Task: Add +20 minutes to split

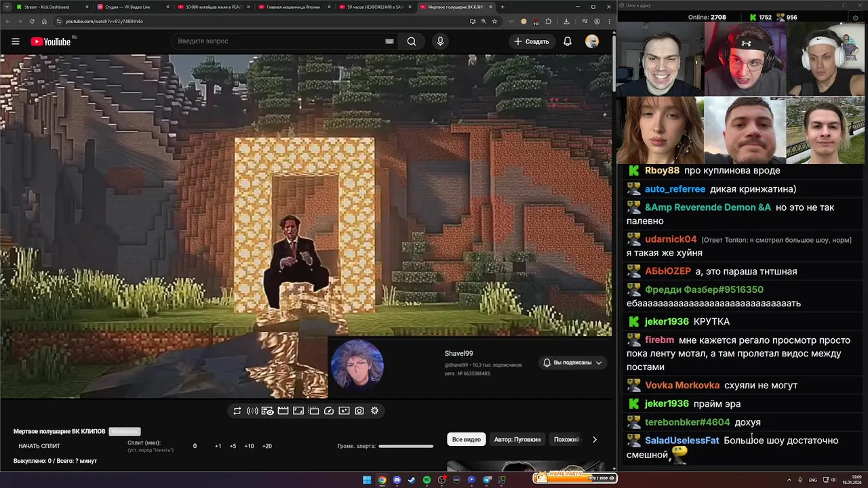Action: point(267,446)
